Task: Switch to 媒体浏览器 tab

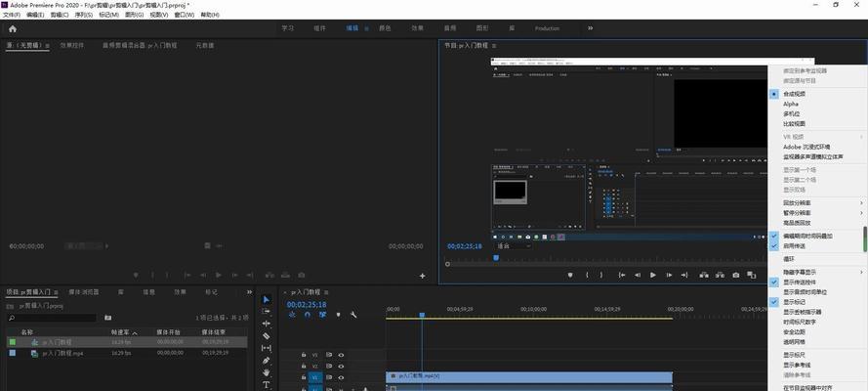Action: click(x=84, y=292)
